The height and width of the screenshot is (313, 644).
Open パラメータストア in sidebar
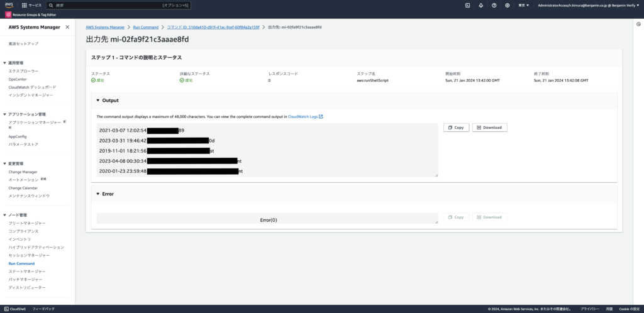click(23, 145)
